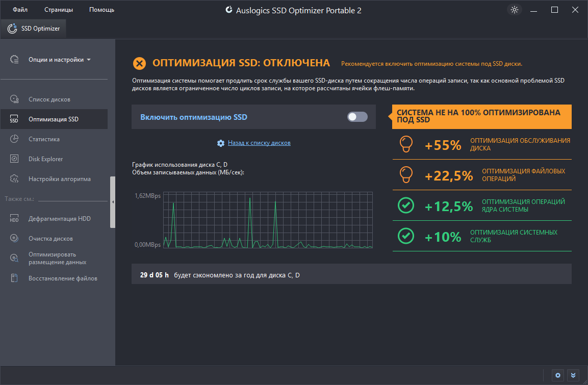Click the lightbulb icon next to +22,5%
Screen dimensions: 588x385
coord(406,175)
